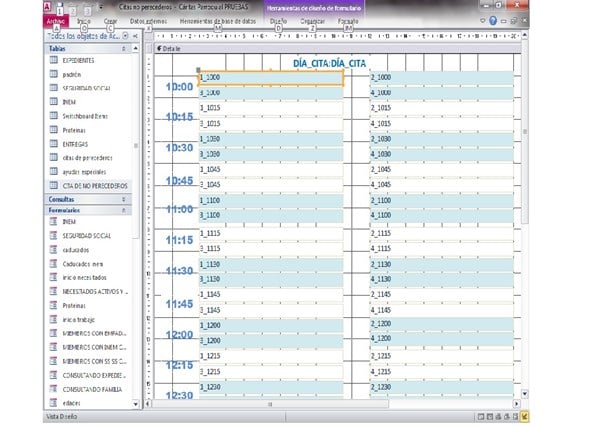Viewport: 600px width, 427px height.
Task: Open the EXPEDIENTES table
Action: (x=78, y=62)
